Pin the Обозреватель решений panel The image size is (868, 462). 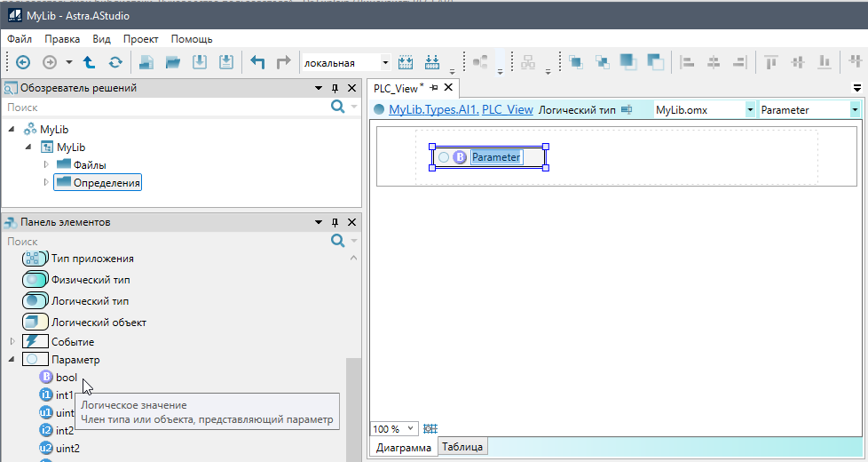pyautogui.click(x=335, y=89)
